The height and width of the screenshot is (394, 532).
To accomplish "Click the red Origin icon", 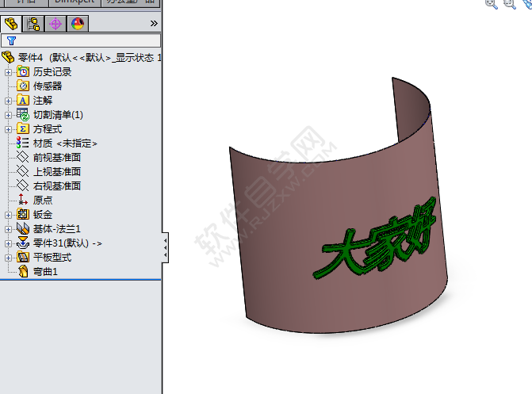I will coord(23,200).
